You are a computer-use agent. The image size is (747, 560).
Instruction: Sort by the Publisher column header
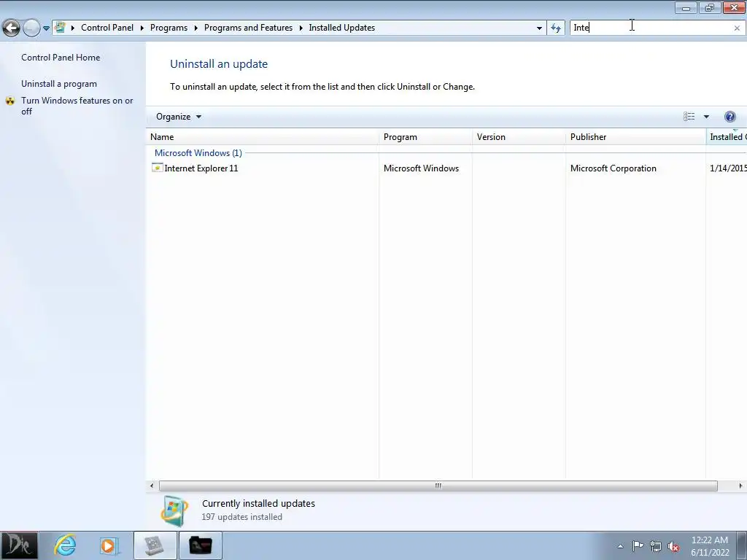(x=635, y=137)
